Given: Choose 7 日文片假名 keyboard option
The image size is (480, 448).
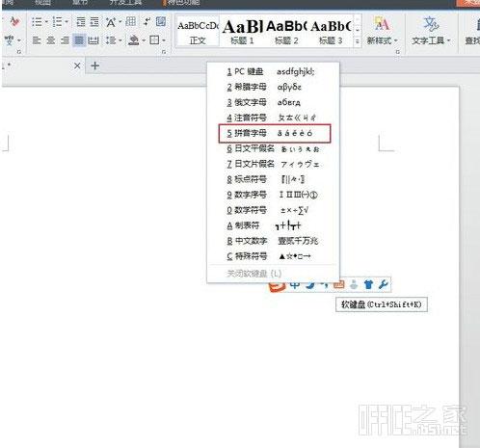Looking at the screenshot, I should 273,164.
